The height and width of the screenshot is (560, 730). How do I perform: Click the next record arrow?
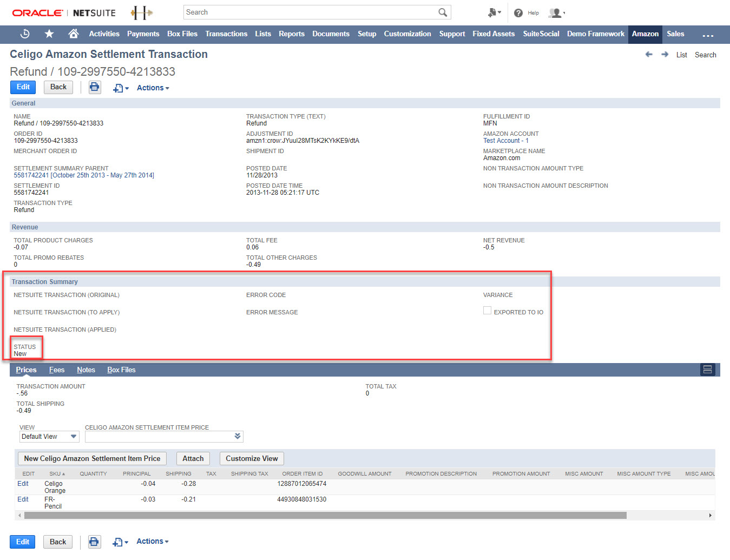point(665,55)
